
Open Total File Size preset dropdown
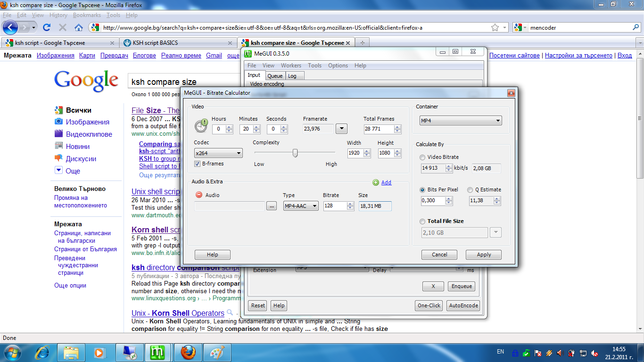click(495, 232)
